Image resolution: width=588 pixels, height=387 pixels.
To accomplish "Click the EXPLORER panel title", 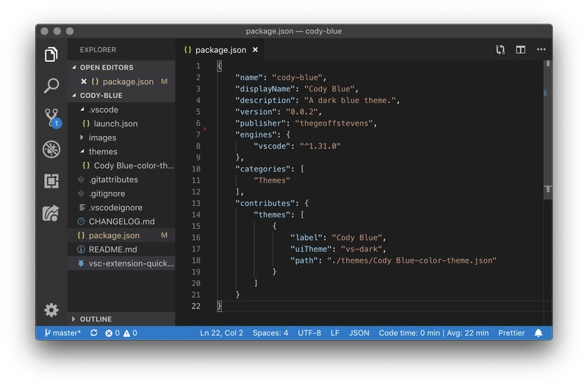I will tap(98, 49).
